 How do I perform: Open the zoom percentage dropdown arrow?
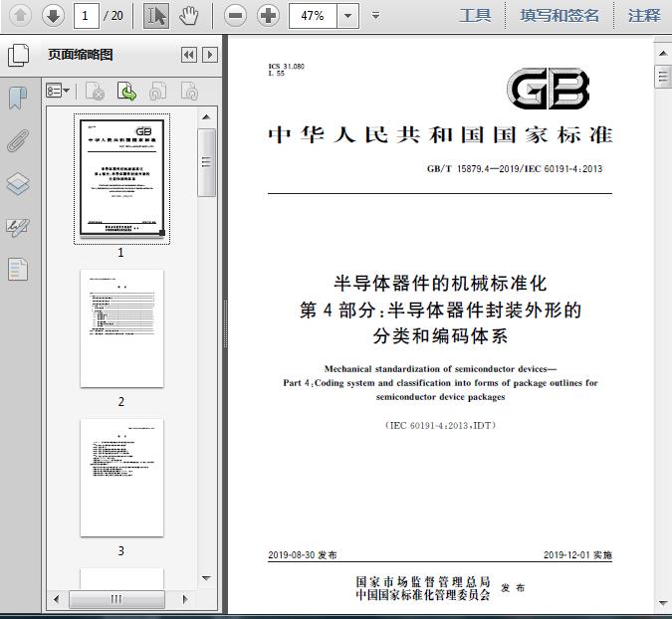coord(348,16)
